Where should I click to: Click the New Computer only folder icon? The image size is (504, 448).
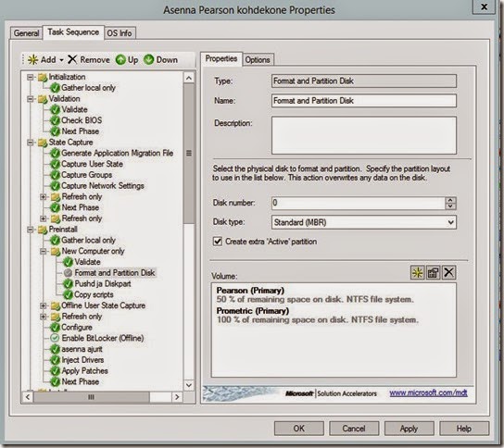56,252
